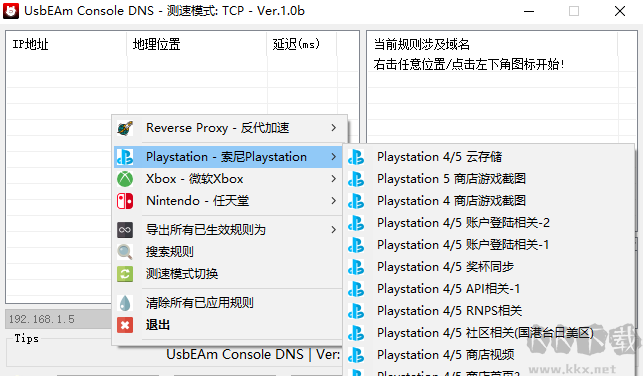Choose 搜索规则 menu entry
Screen dimensions: 643x376
click(x=228, y=252)
